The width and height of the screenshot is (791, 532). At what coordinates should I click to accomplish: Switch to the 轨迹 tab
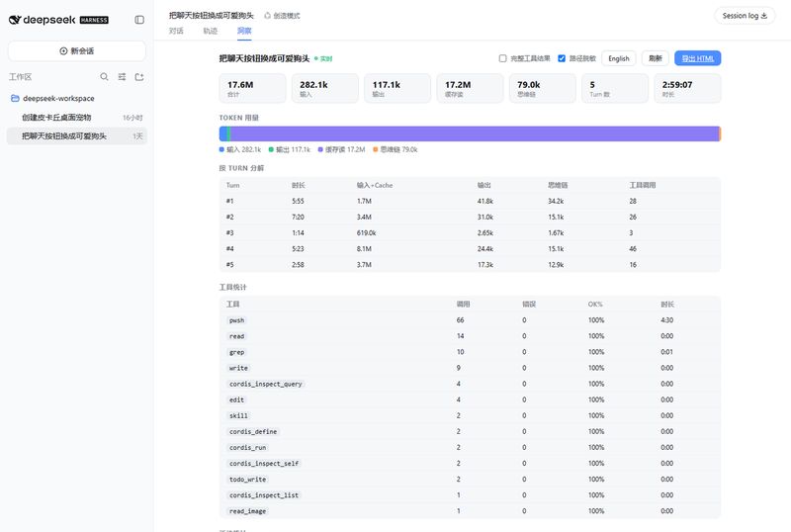(x=211, y=31)
